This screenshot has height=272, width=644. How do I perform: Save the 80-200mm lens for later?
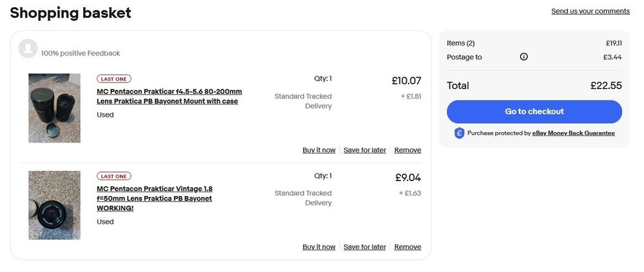(364, 150)
